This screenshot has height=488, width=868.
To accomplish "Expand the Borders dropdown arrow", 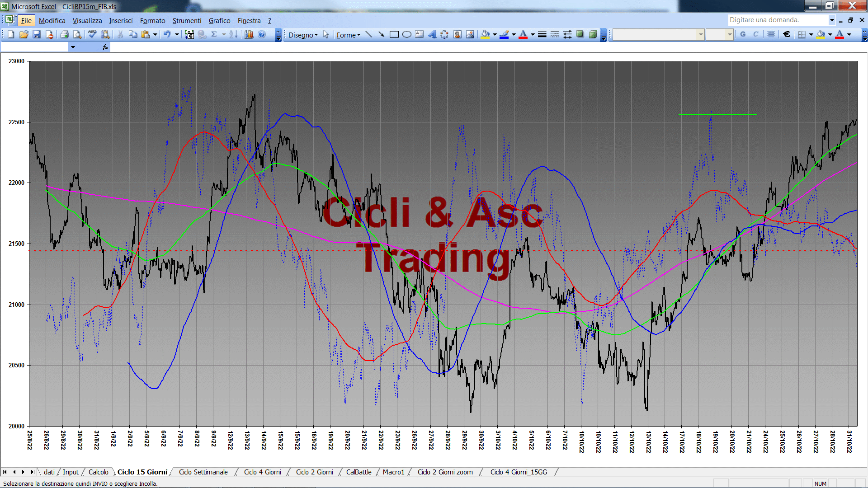I will (811, 34).
